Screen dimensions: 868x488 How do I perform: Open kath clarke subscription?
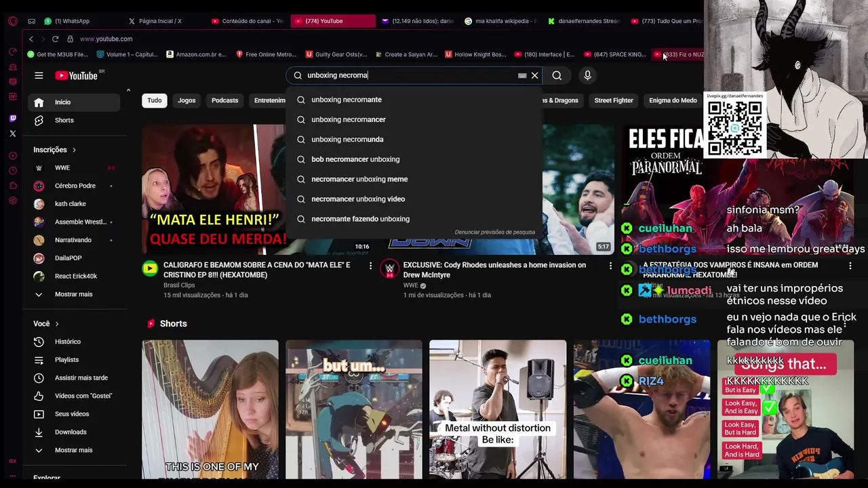point(74,204)
